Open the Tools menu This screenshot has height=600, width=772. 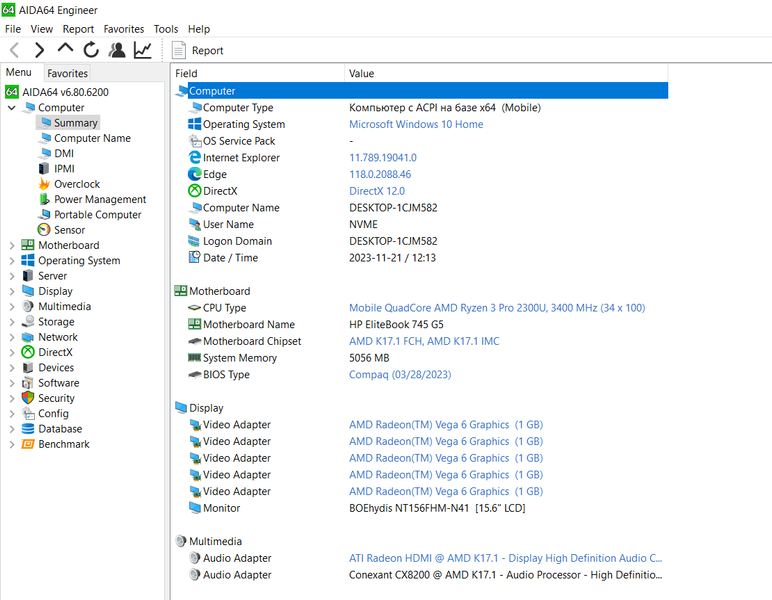coord(166,29)
